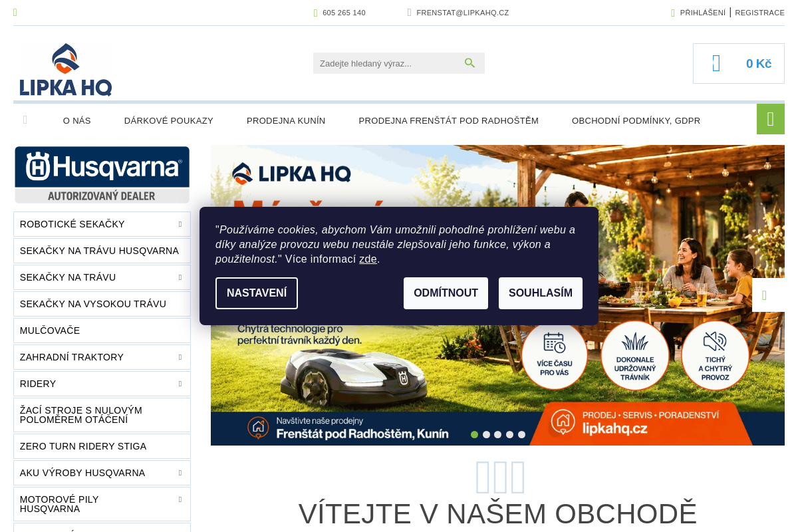Click the email icon beside FRENSTAT@LIPKAHQ.CZ

pyautogui.click(x=410, y=13)
